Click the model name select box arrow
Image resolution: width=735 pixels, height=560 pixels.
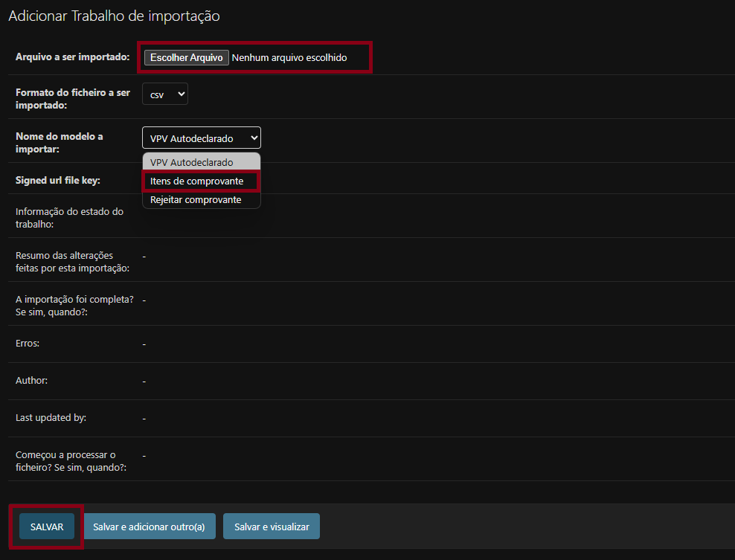pos(254,138)
